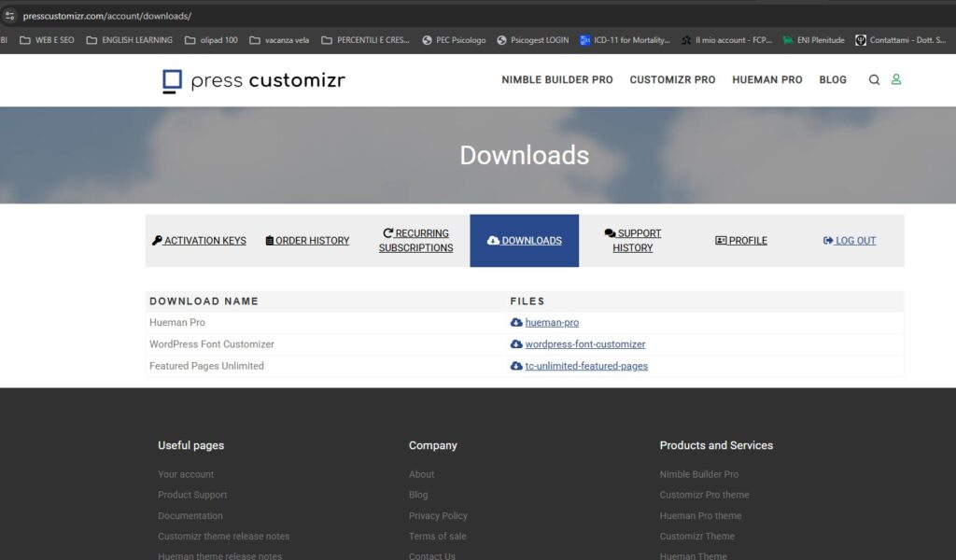Open the site search magnifier icon
956x560 pixels.
pos(874,80)
